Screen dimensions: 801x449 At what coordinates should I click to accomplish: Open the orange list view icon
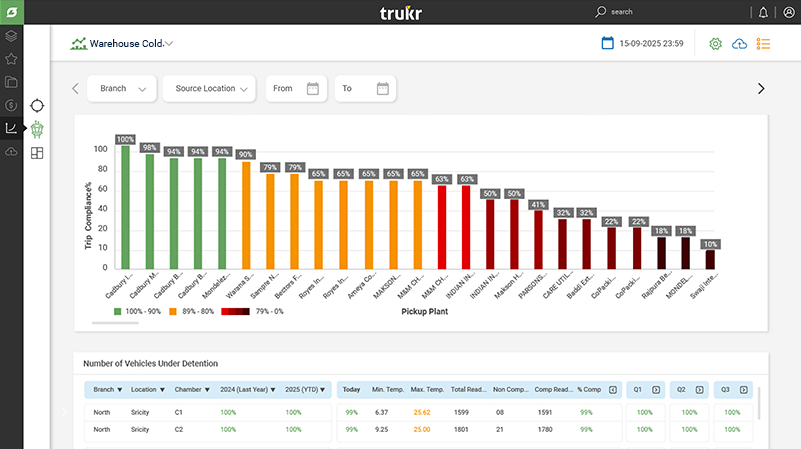[764, 44]
